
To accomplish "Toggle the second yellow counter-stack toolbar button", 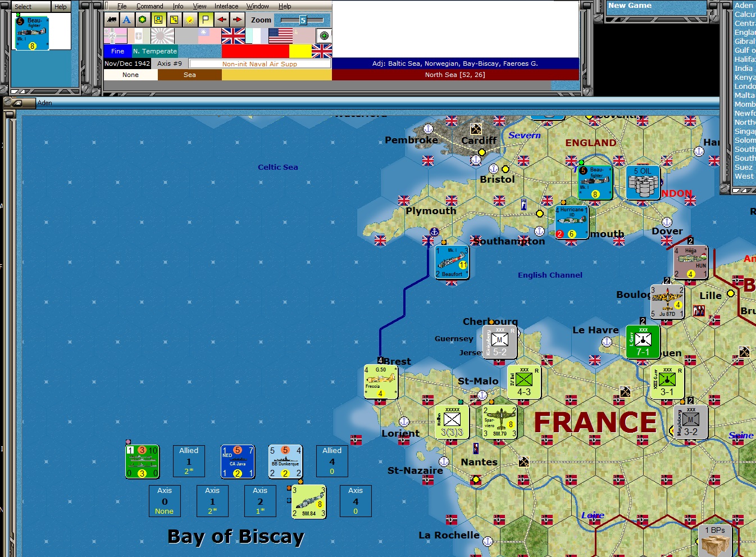I will tap(174, 20).
